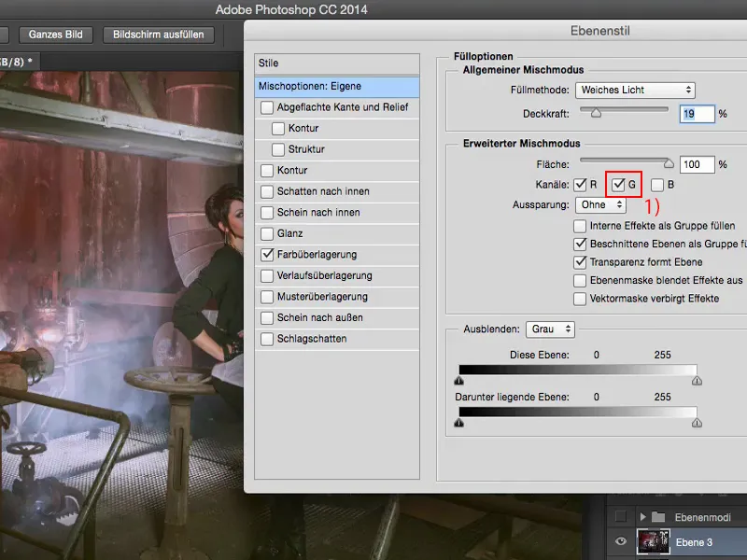Click the Deckkraft value field showing 19
Screen dimensions: 747x560
[x=697, y=114]
